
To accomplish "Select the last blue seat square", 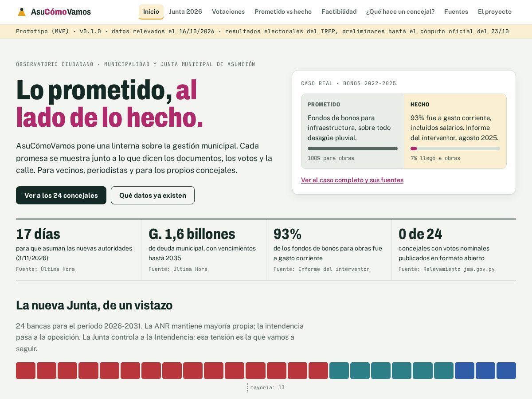I will (x=506, y=371).
